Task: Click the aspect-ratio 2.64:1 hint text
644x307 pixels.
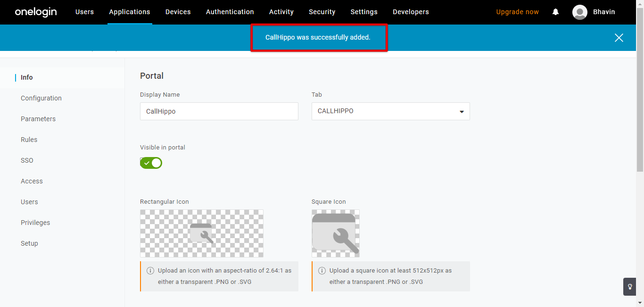Action: click(x=225, y=276)
